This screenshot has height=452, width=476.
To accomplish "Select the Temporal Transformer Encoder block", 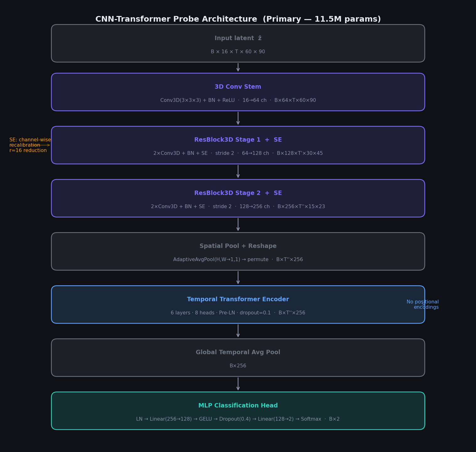I will click(x=238, y=304).
